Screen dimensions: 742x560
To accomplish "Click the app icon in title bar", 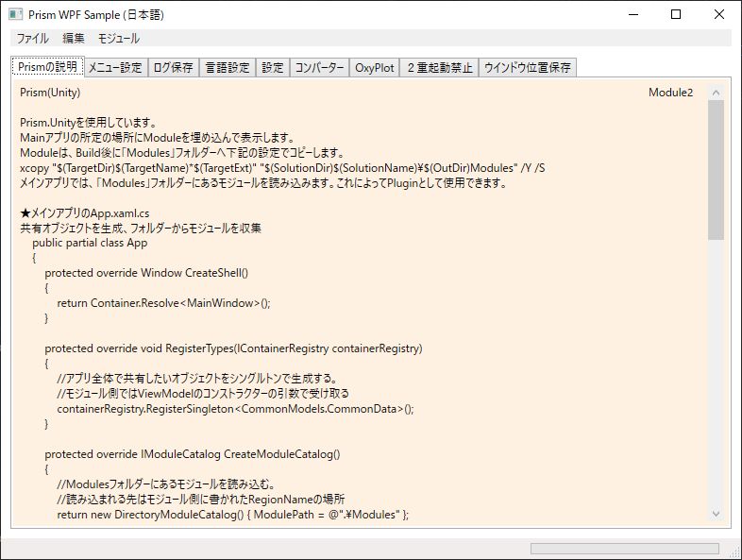I will 16,14.
